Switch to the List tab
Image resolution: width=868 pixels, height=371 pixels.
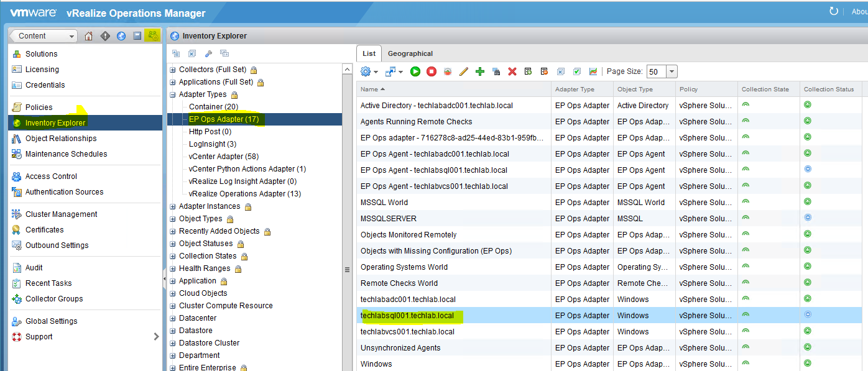(369, 53)
